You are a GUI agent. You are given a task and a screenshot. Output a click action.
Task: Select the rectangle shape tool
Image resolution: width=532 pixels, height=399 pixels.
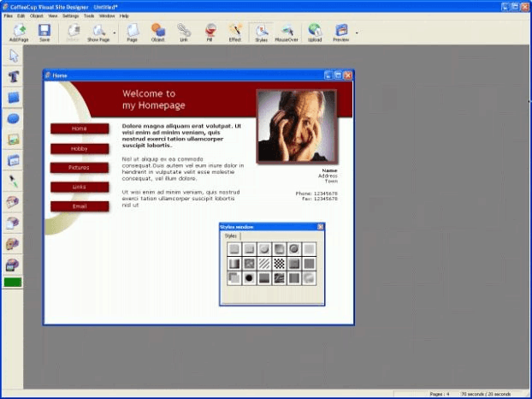tap(14, 98)
